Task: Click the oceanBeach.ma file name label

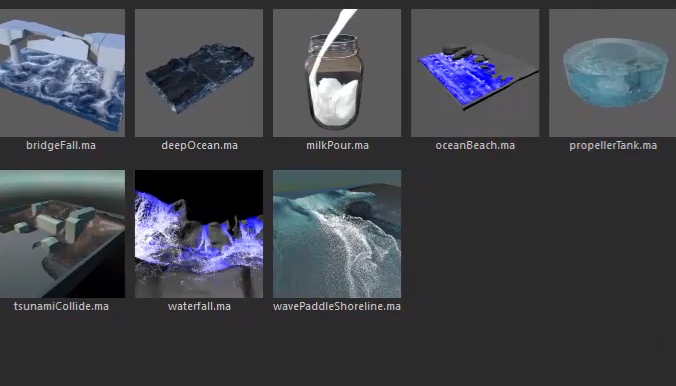Action: 475,145
